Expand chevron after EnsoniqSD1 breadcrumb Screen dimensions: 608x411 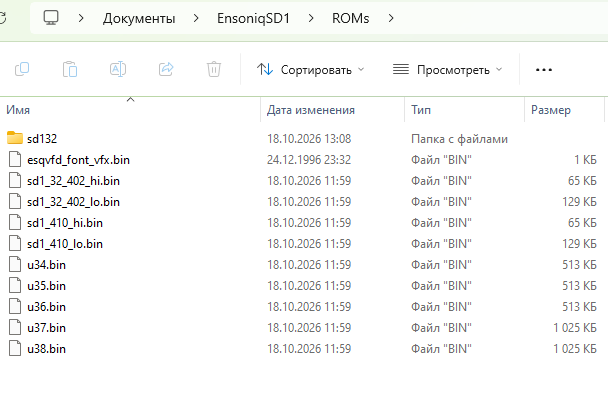[x=311, y=18]
